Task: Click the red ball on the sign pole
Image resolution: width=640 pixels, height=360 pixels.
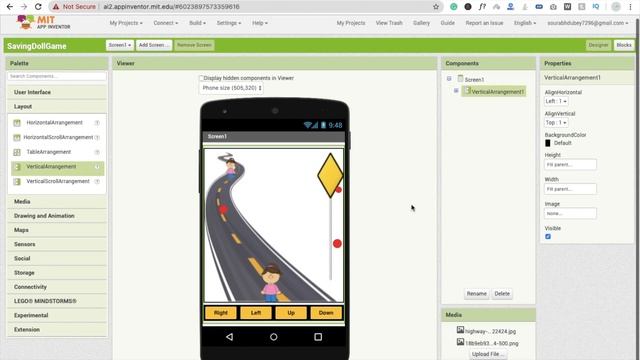Action: pyautogui.click(x=337, y=244)
